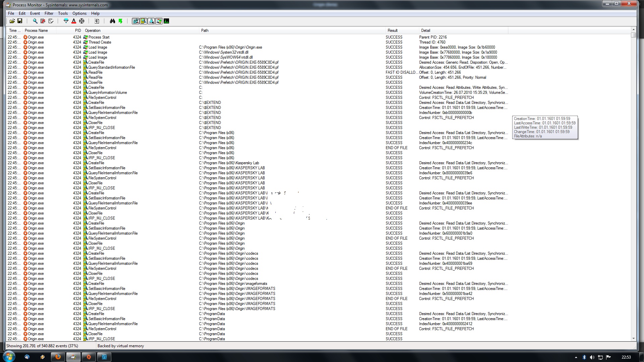
Task: Click the Detail column header
Action: coord(463,31)
